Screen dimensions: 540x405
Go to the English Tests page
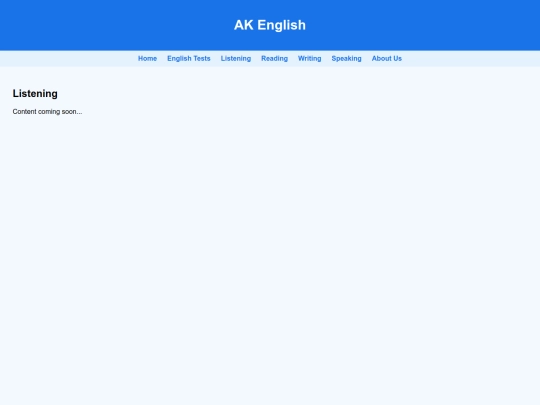coord(189,59)
